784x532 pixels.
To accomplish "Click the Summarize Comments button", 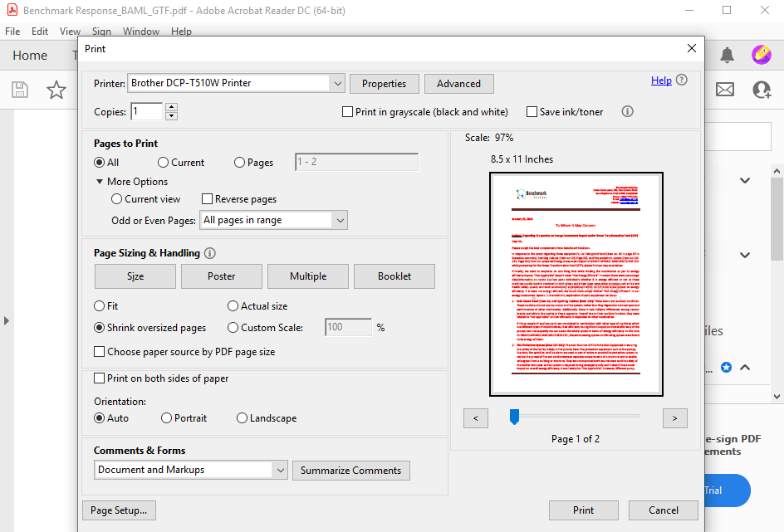I will tap(350, 470).
